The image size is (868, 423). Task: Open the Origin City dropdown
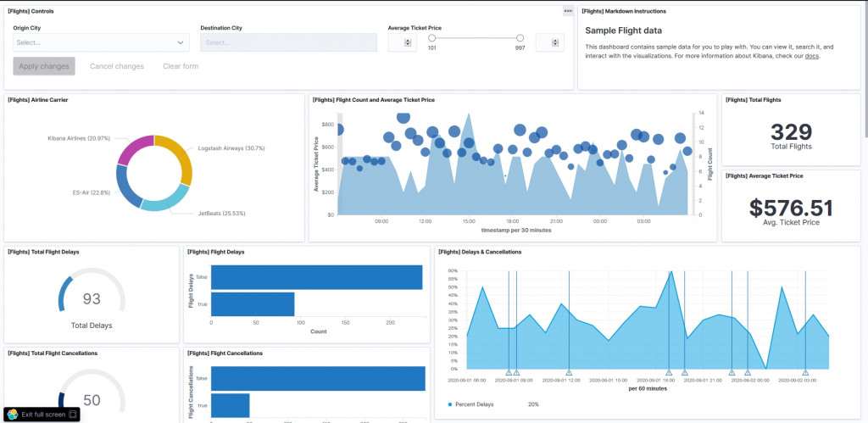point(102,42)
